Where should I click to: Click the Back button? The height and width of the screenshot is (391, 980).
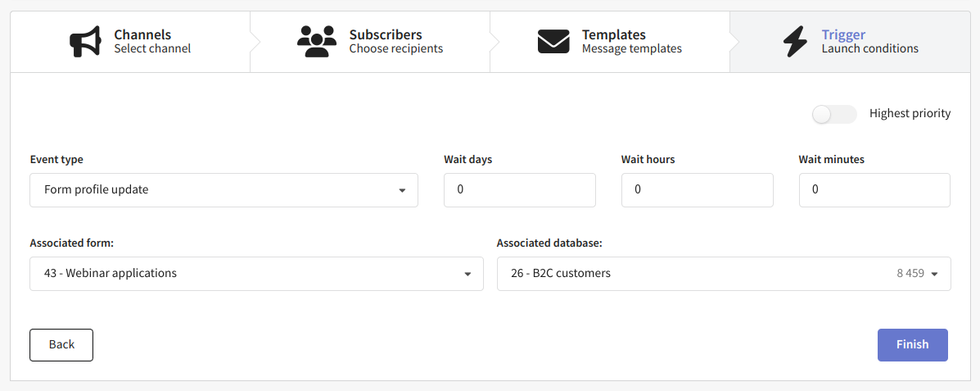click(61, 345)
